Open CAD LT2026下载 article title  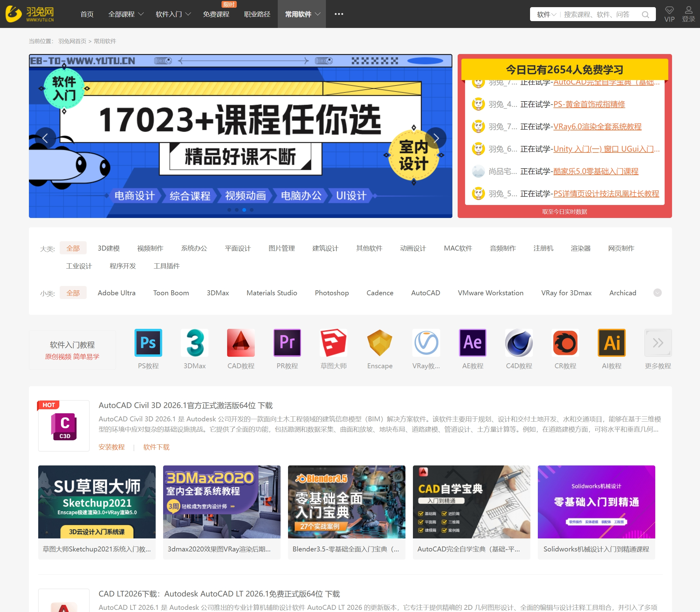pyautogui.click(x=219, y=594)
